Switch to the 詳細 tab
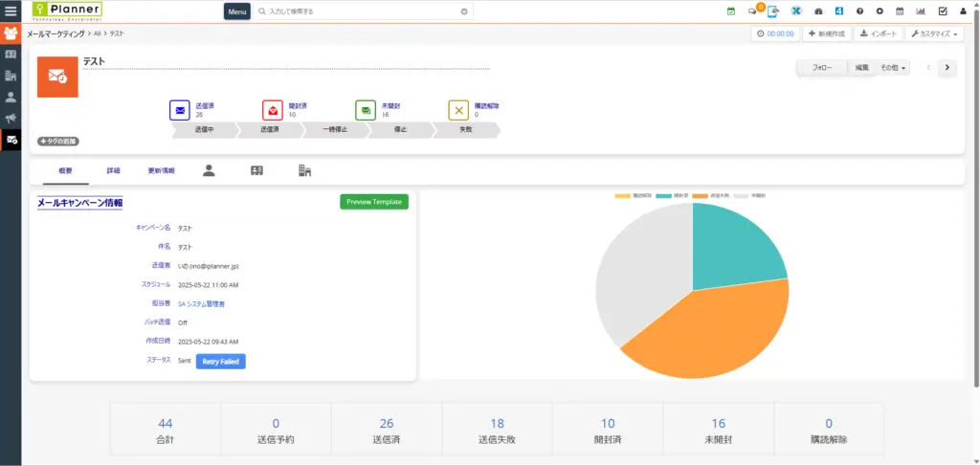Viewport: 980px width, 466px height. pos(114,170)
